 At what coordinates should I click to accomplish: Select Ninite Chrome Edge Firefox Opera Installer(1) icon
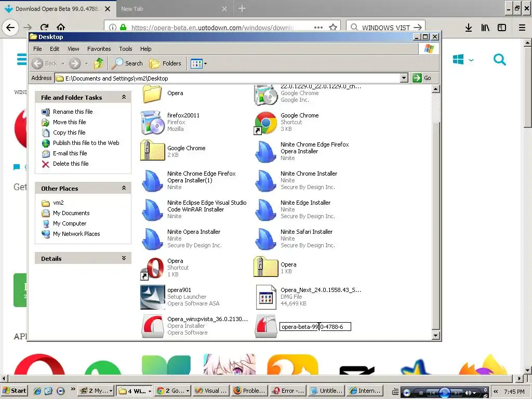coord(153,181)
